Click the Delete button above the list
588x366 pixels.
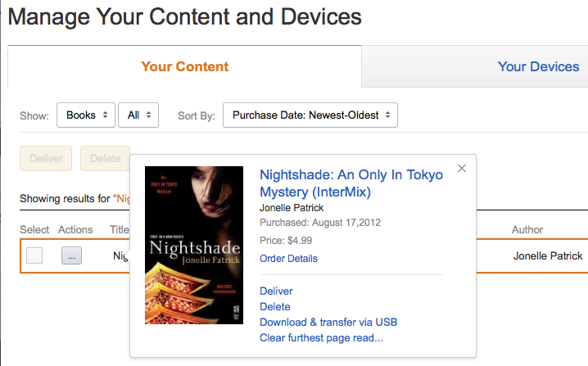point(105,158)
